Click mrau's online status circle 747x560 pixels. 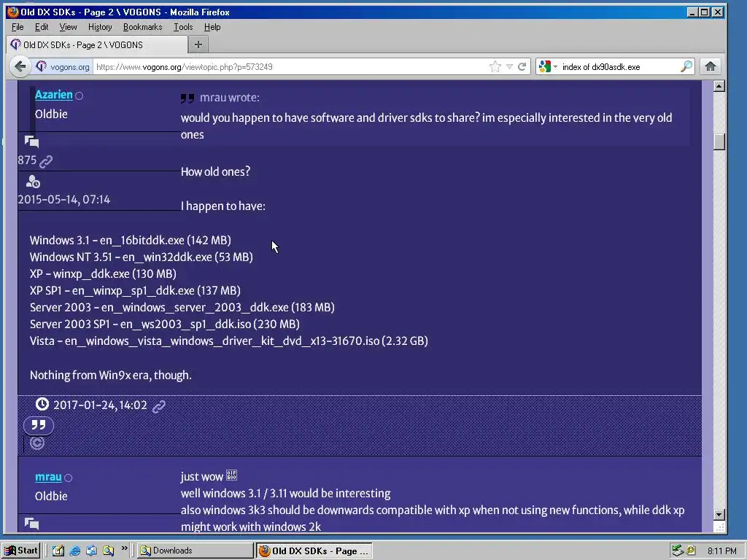[68, 478]
